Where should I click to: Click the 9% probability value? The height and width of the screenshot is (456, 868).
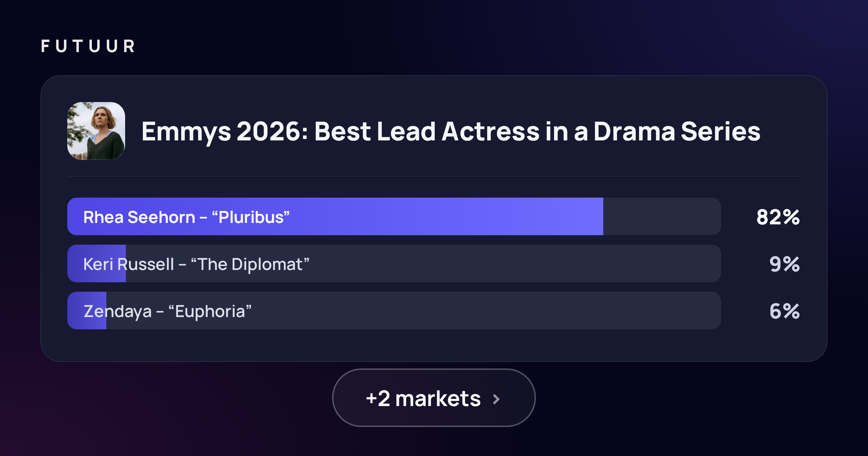tap(784, 264)
